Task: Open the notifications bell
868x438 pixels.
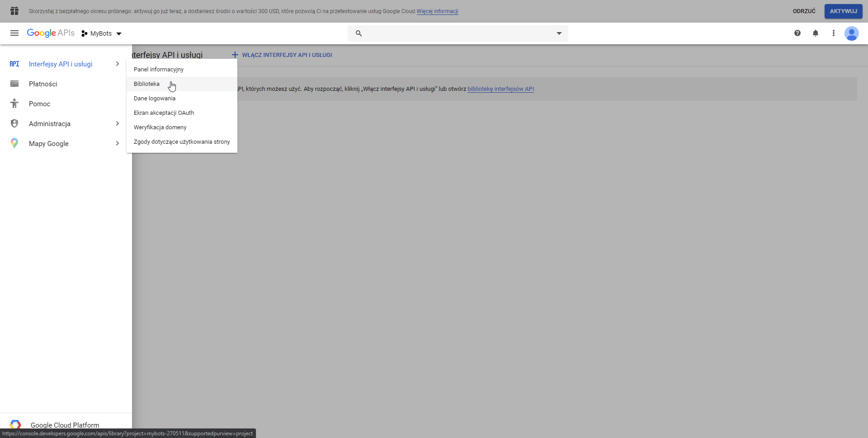Action: (x=816, y=33)
